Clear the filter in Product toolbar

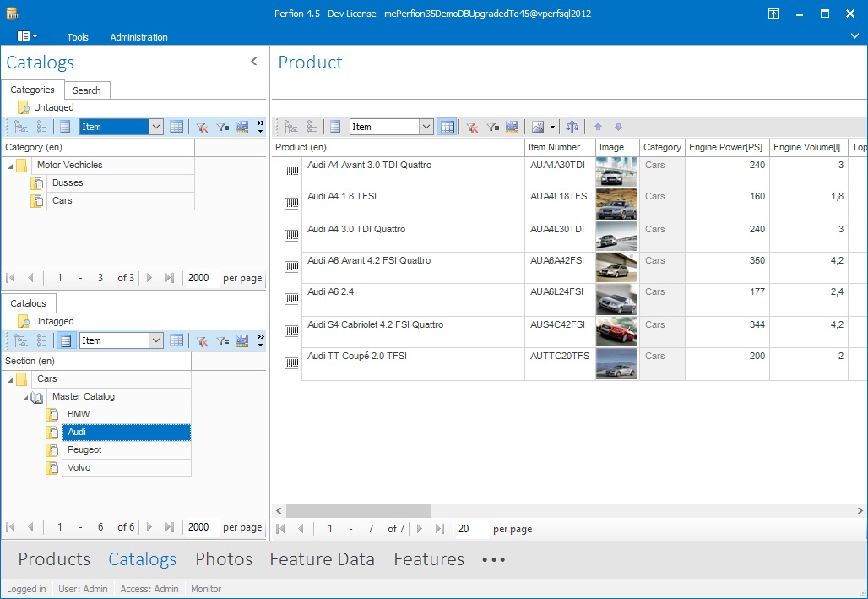(472, 127)
